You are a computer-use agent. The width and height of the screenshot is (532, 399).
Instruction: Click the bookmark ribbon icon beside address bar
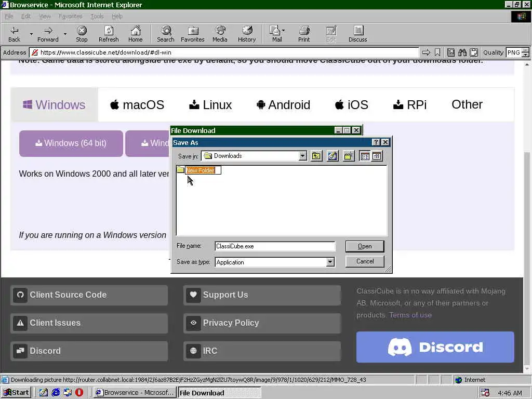click(437, 52)
